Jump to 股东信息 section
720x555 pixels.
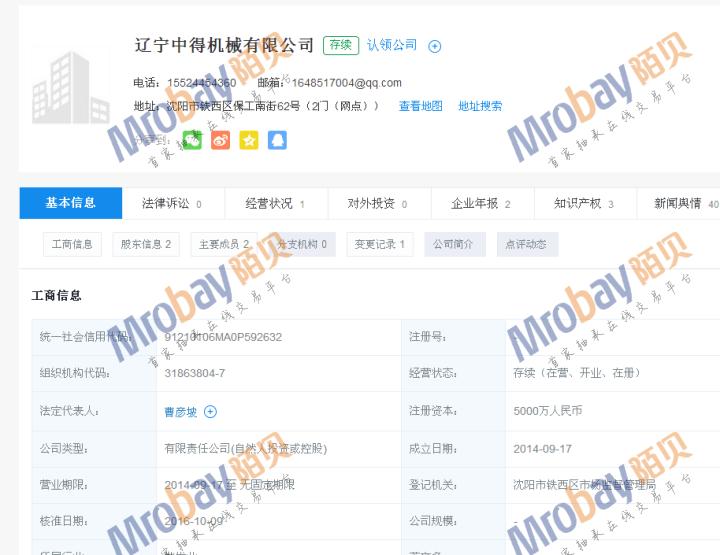pyautogui.click(x=146, y=244)
